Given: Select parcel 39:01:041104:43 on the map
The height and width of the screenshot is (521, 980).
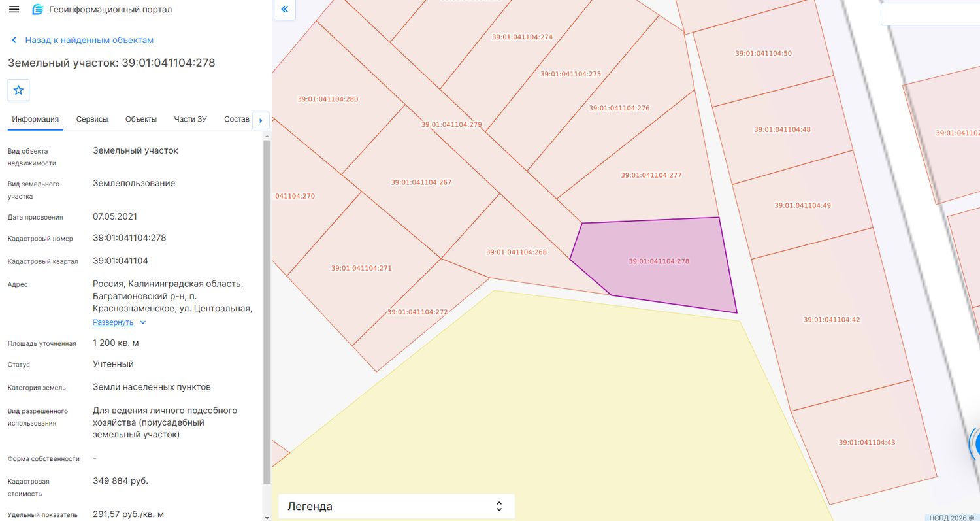Looking at the screenshot, I should (x=867, y=443).
